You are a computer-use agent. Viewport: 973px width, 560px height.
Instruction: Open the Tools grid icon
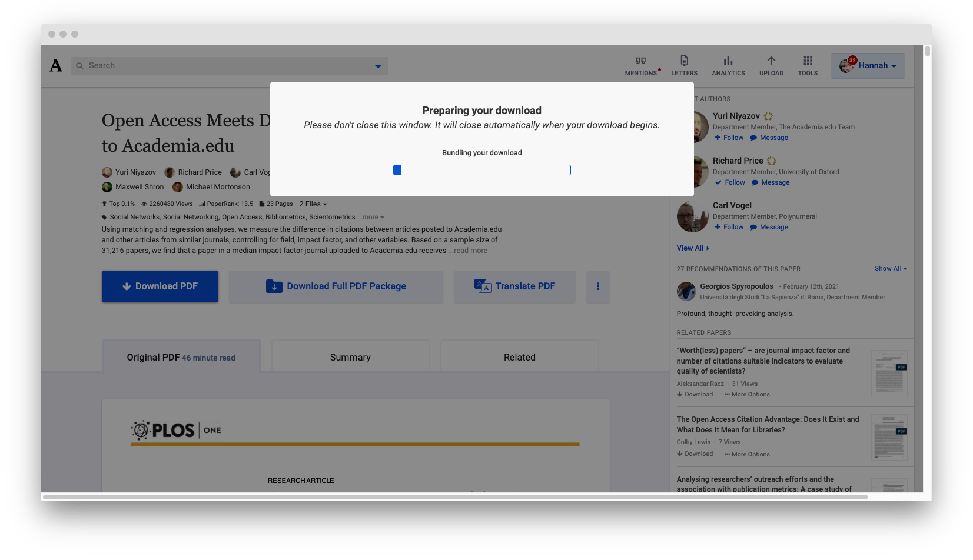pyautogui.click(x=808, y=61)
